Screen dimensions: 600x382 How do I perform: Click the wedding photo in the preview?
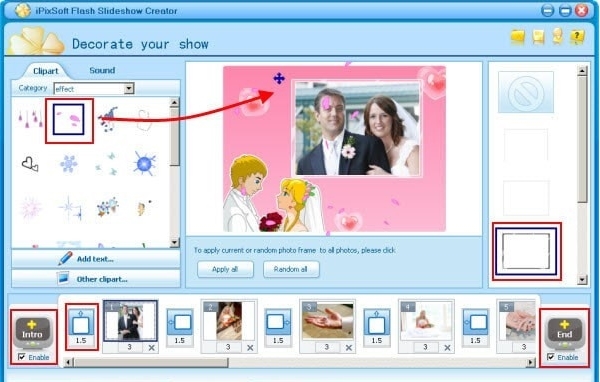click(357, 128)
